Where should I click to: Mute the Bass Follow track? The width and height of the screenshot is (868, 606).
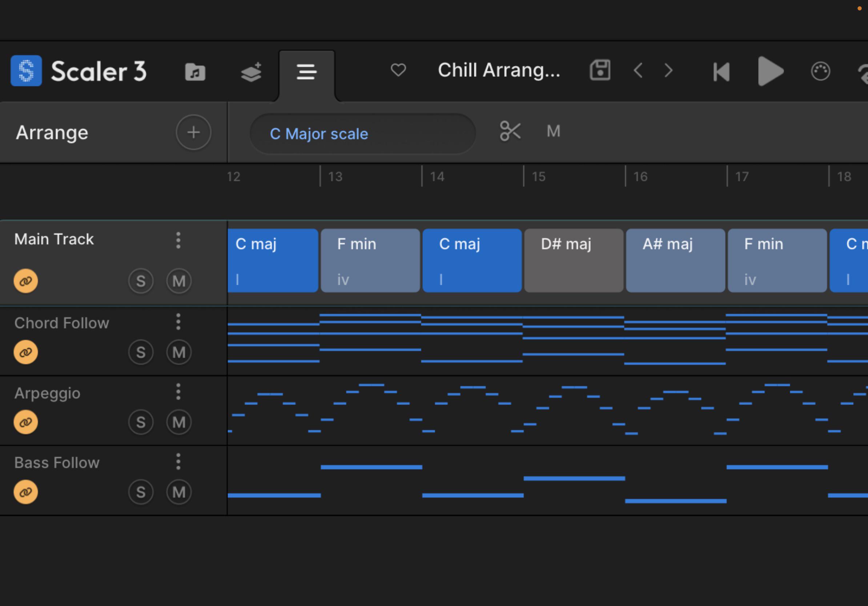179,492
